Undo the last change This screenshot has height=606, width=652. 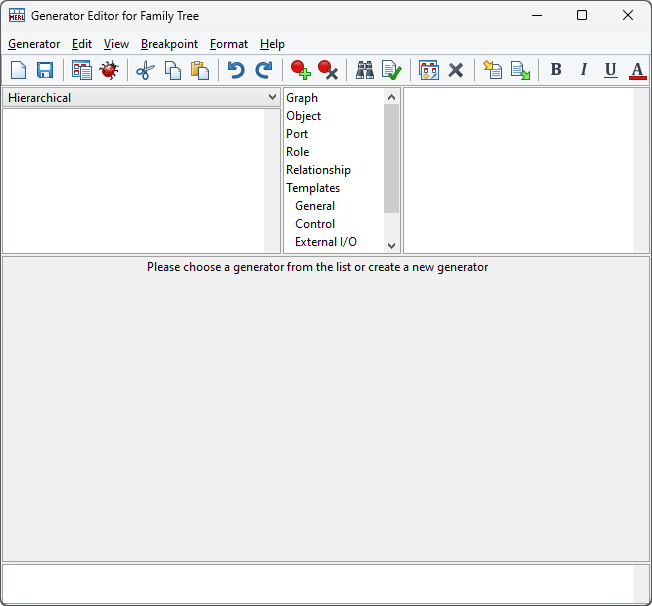[236, 70]
